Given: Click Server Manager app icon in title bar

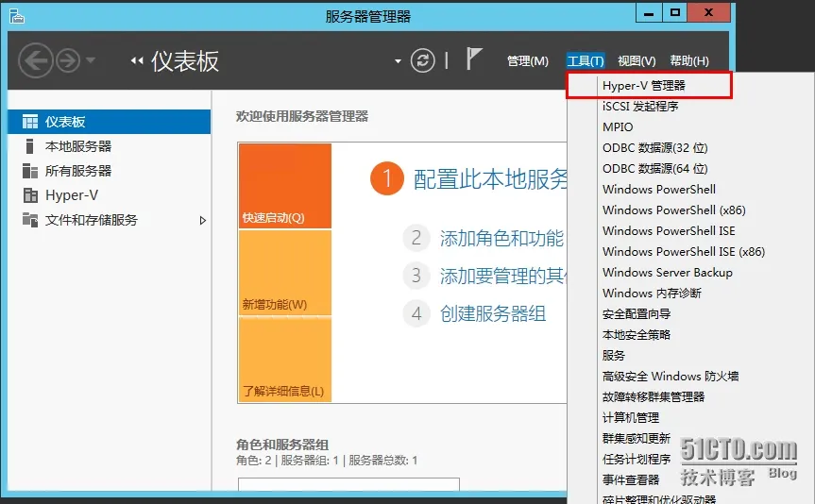Looking at the screenshot, I should (x=17, y=16).
